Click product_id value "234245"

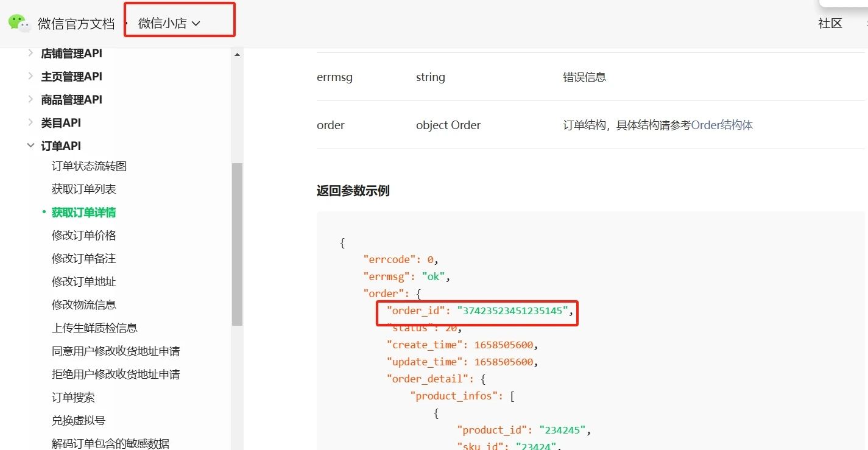pos(562,431)
